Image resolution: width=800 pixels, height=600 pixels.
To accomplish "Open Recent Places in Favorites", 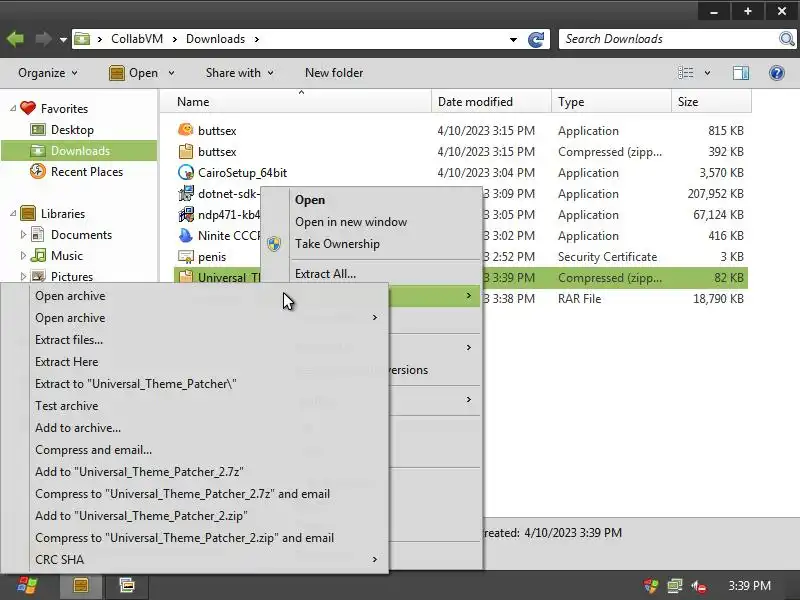I will (87, 171).
